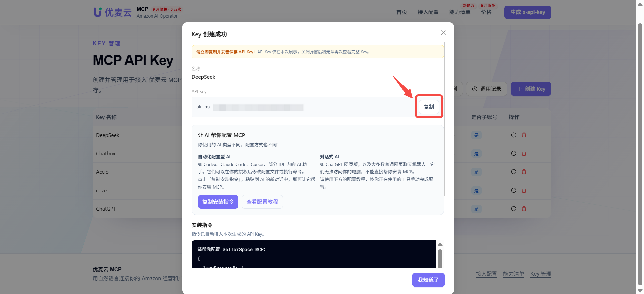Open 查看配置教程
This screenshot has width=644, height=294.
(x=262, y=202)
